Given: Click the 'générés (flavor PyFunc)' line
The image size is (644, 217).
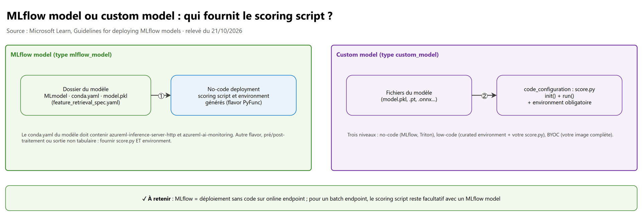Looking at the screenshot, I should click(233, 102).
